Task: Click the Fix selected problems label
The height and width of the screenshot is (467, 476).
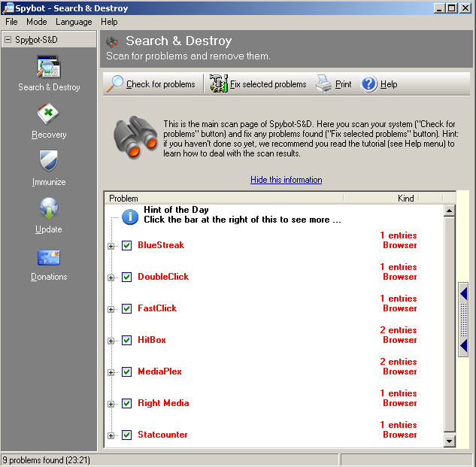Action: pyautogui.click(x=268, y=84)
